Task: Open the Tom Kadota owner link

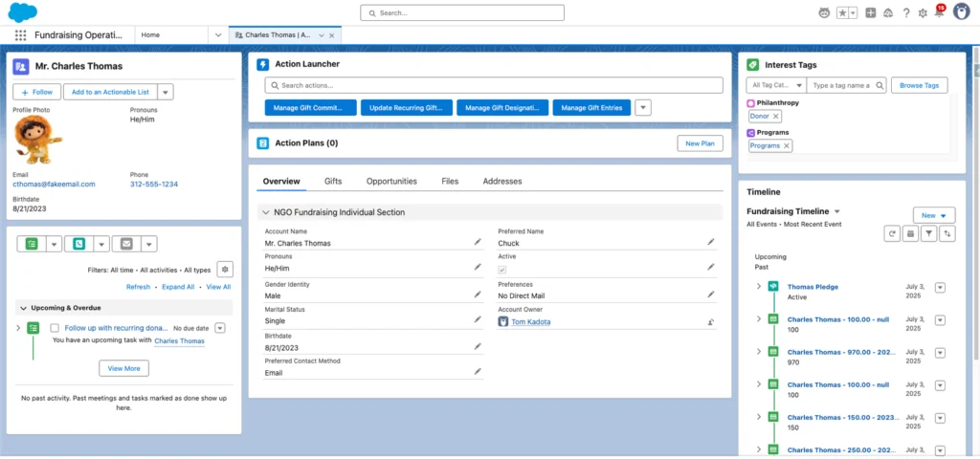Action: (x=529, y=322)
